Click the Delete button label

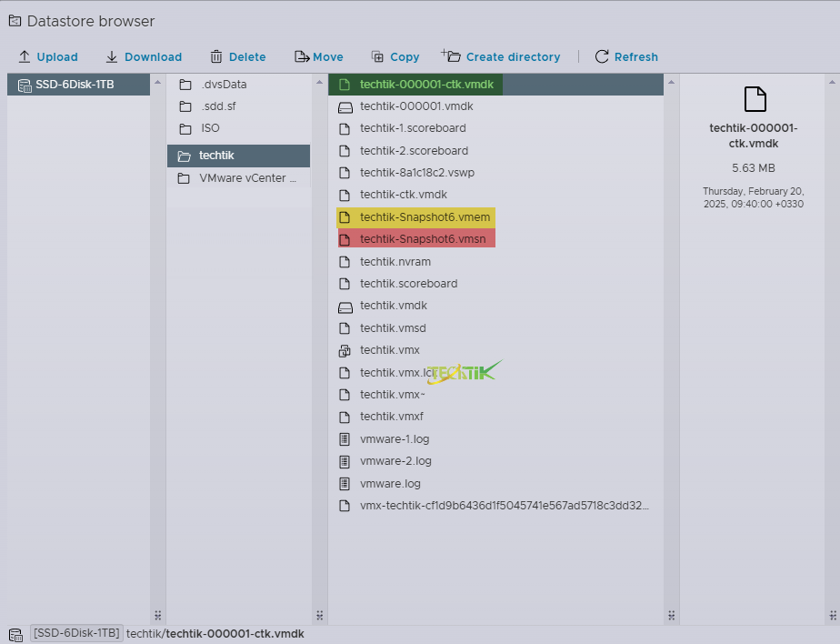[x=247, y=56]
